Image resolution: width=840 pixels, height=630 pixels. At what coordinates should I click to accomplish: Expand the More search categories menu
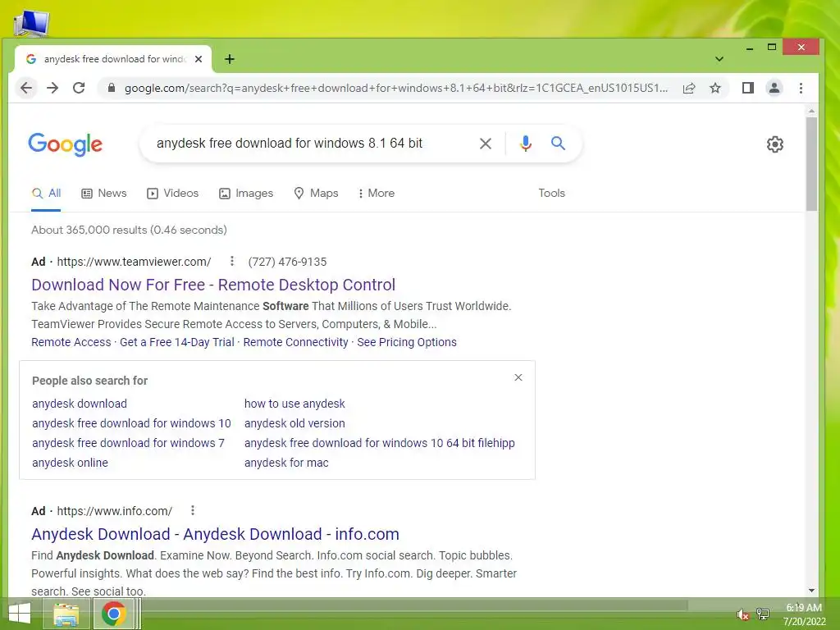click(376, 194)
